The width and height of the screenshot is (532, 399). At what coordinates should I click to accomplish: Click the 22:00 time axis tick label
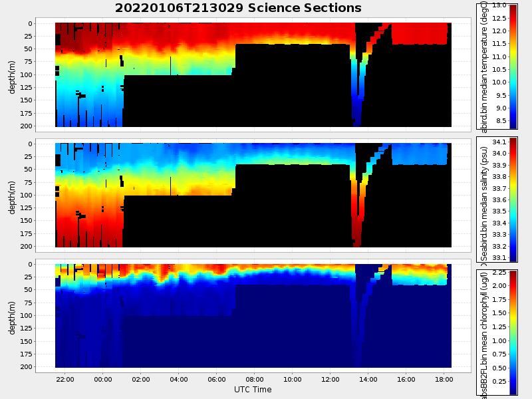click(x=65, y=378)
